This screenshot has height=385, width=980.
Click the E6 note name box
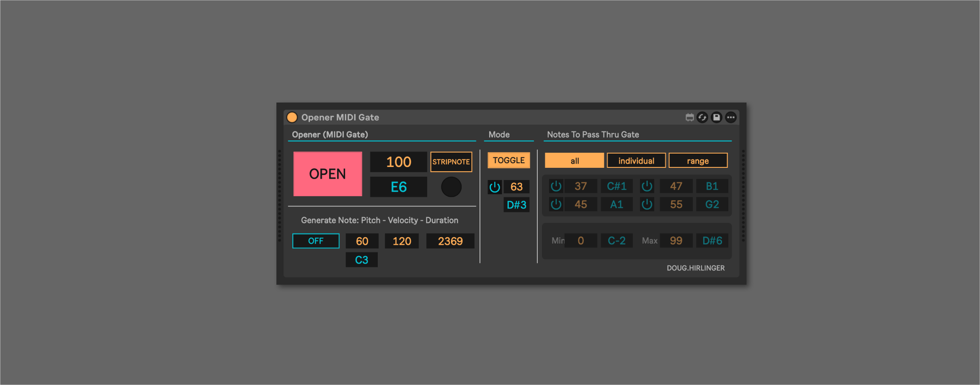pos(398,187)
